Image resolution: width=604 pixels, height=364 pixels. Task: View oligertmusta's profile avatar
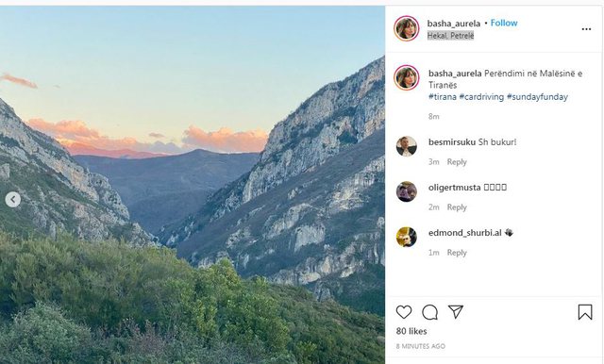[407, 191]
